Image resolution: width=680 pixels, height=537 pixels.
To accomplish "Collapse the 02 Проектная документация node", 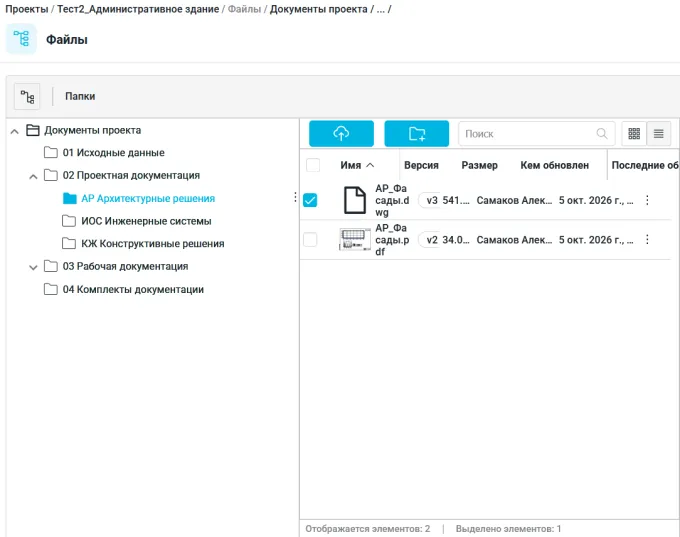I will 33,177.
